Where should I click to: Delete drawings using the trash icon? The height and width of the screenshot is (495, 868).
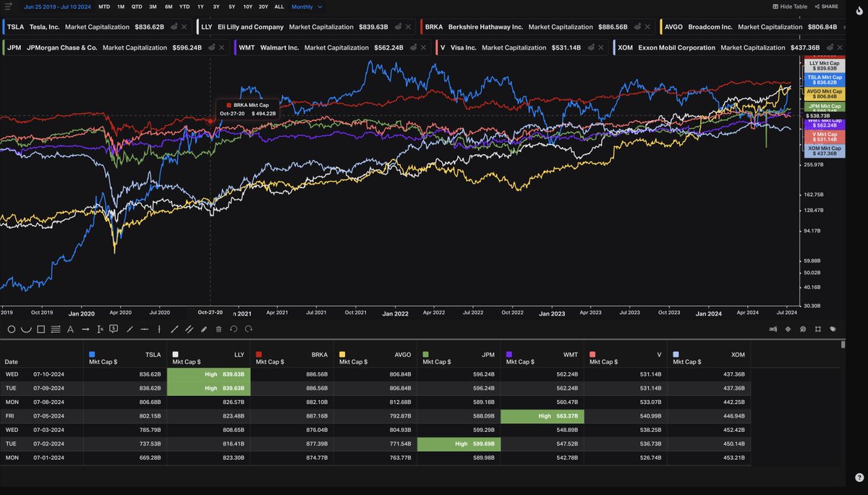pyautogui.click(x=218, y=329)
